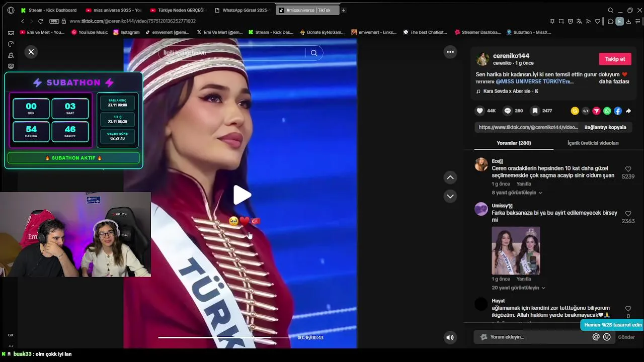This screenshot has height=362, width=644.
Task: Reply to Umissy's comment via Yanıtla
Action: pyautogui.click(x=524, y=279)
